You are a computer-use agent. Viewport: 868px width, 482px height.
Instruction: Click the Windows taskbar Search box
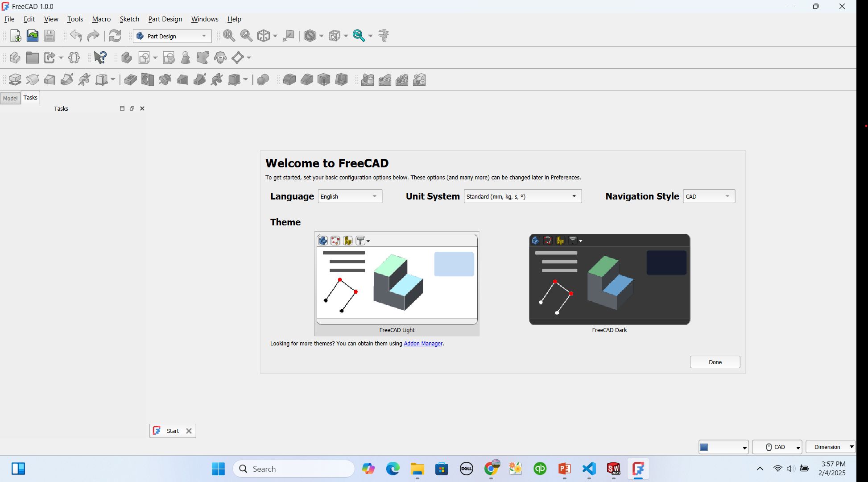[293, 469]
